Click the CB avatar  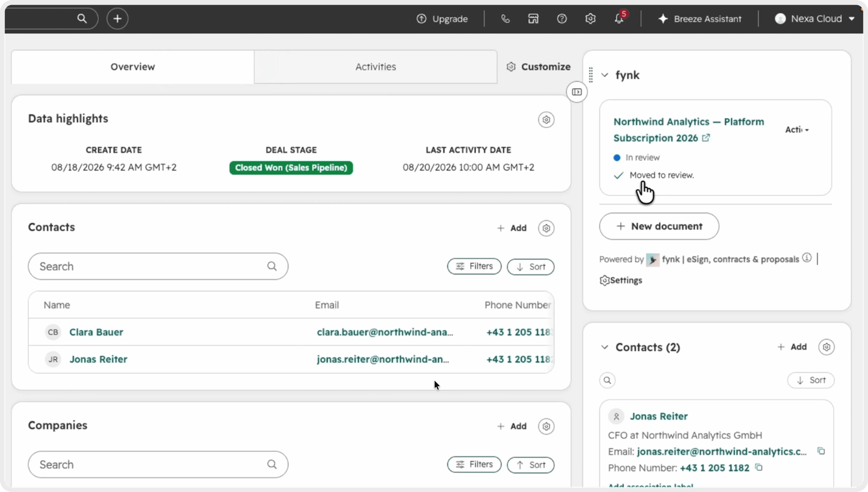53,332
